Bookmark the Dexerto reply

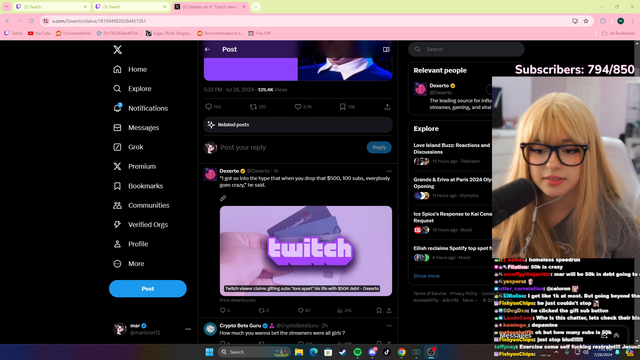(x=379, y=311)
